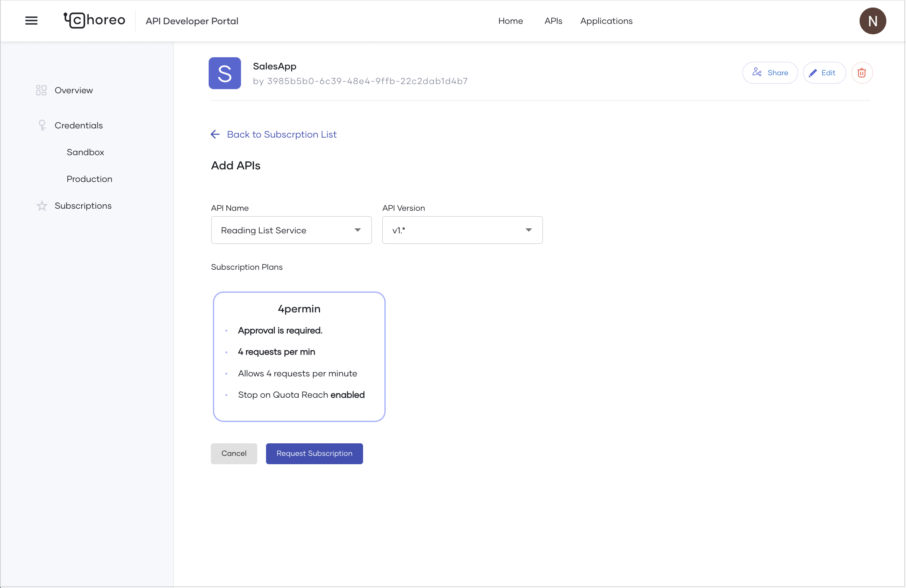Open user avatar N menu

coord(873,21)
